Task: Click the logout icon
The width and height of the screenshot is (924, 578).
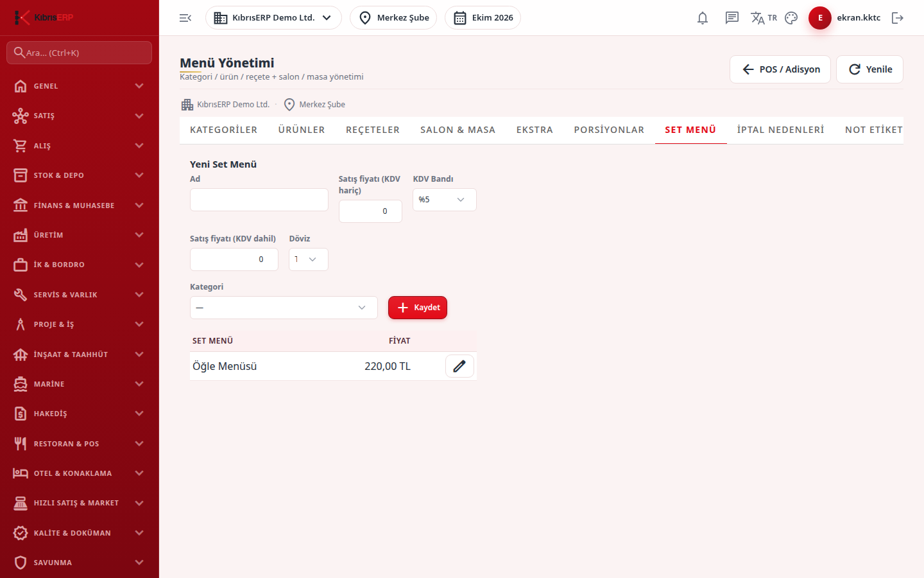Action: pyautogui.click(x=898, y=18)
